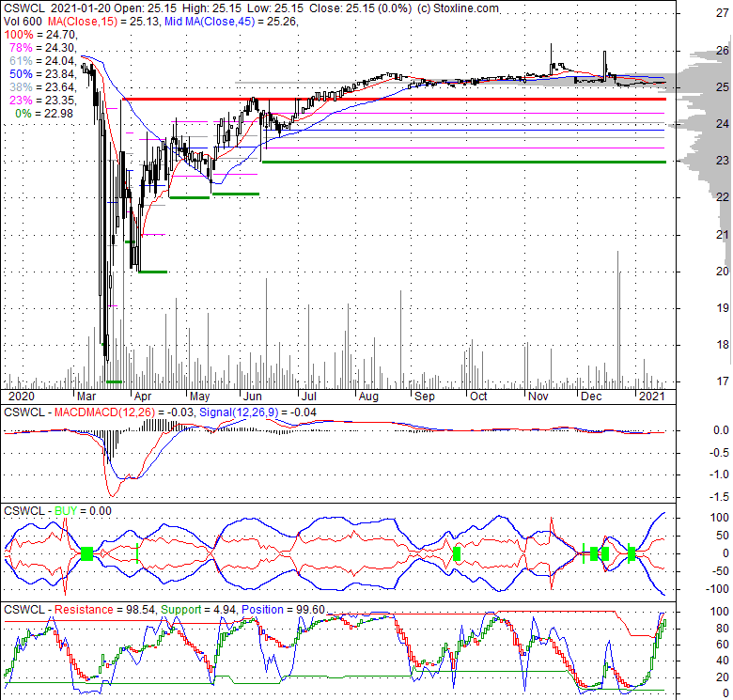Viewport: 733px width, 700px height.
Task: Click the '2020' year label on time axis
Action: [22, 397]
